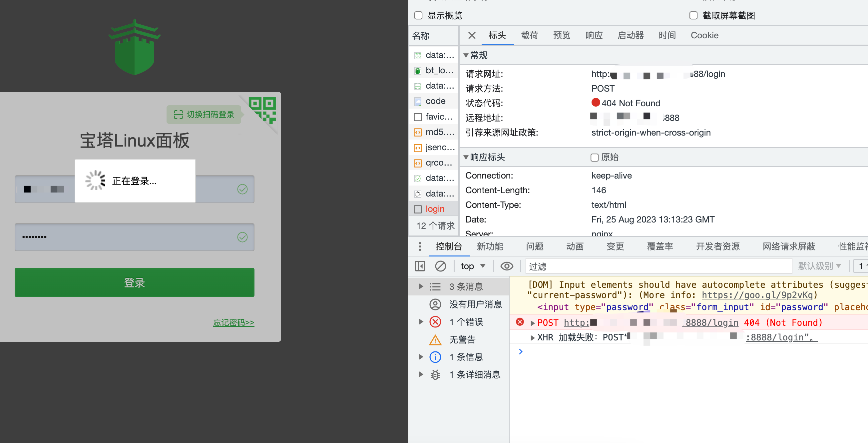Open the drawer three-dot menu
The image size is (868, 443).
coord(420,246)
